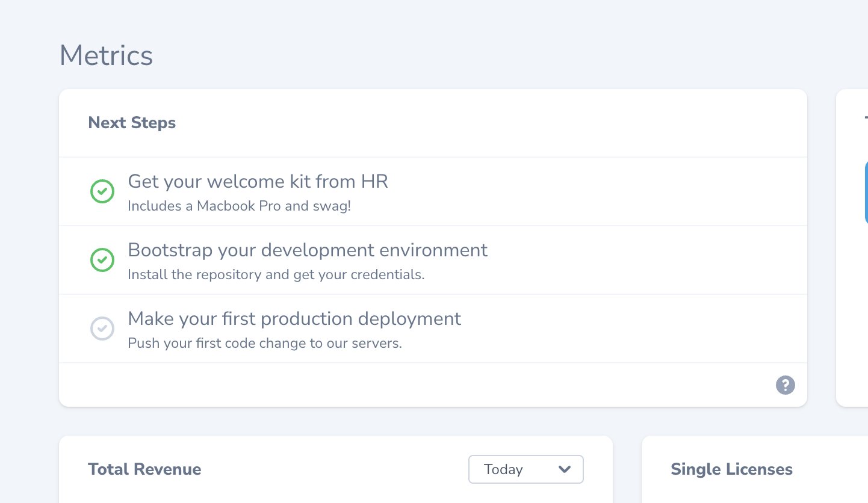Click the Total Revenue card title
868x503 pixels.
tap(144, 469)
